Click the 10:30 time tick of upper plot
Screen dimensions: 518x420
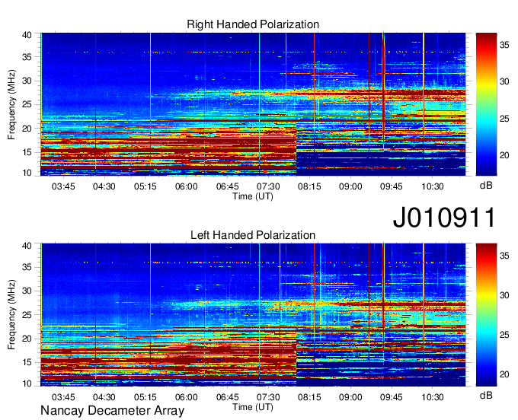pos(433,186)
